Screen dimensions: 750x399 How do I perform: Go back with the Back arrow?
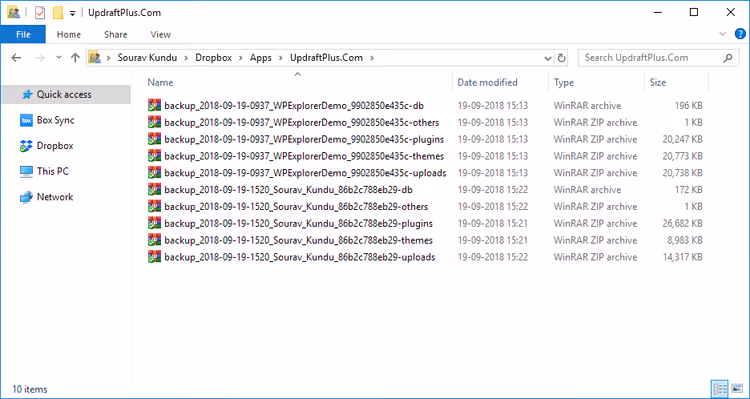[x=16, y=58]
